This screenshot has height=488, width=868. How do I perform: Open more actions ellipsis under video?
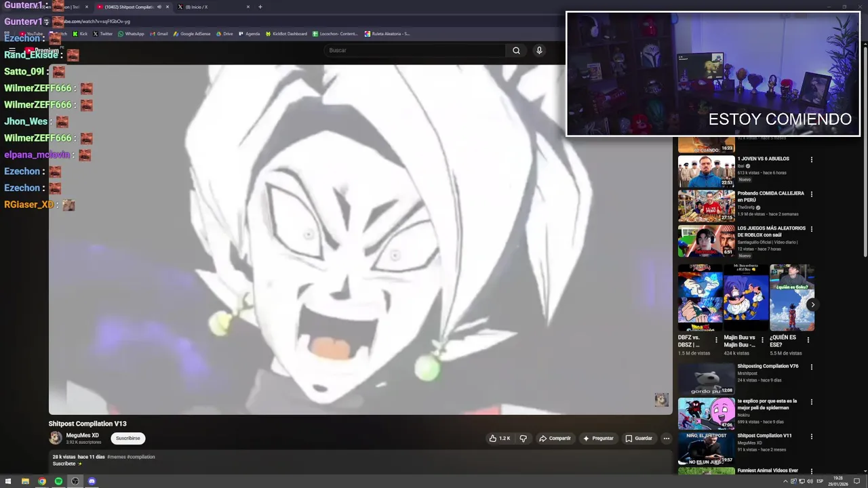point(666,439)
